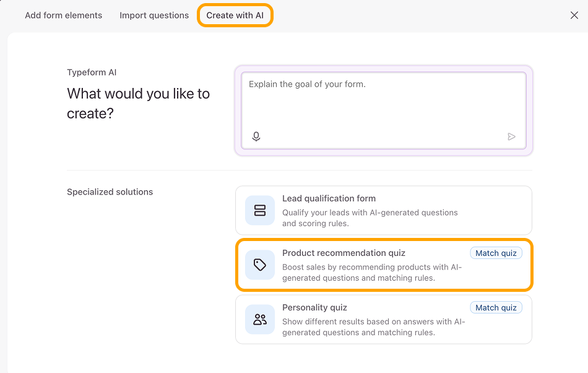Click the microphone voice input icon
The image size is (588, 373).
click(x=256, y=136)
